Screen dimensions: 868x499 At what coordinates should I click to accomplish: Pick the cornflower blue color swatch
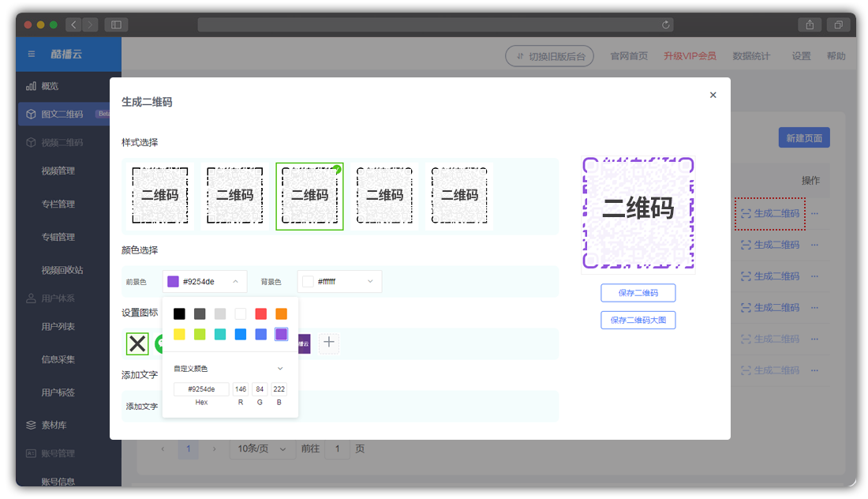pyautogui.click(x=260, y=334)
